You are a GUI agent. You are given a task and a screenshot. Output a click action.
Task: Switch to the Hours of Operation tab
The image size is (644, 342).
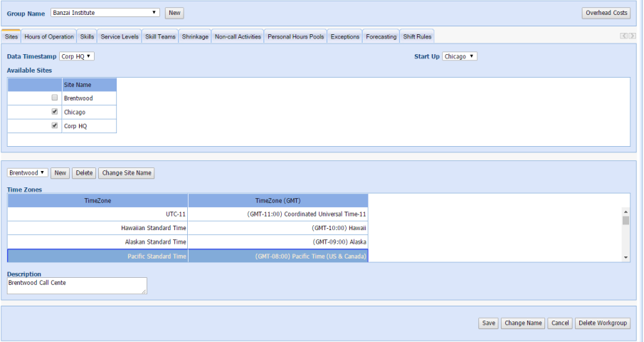click(48, 36)
